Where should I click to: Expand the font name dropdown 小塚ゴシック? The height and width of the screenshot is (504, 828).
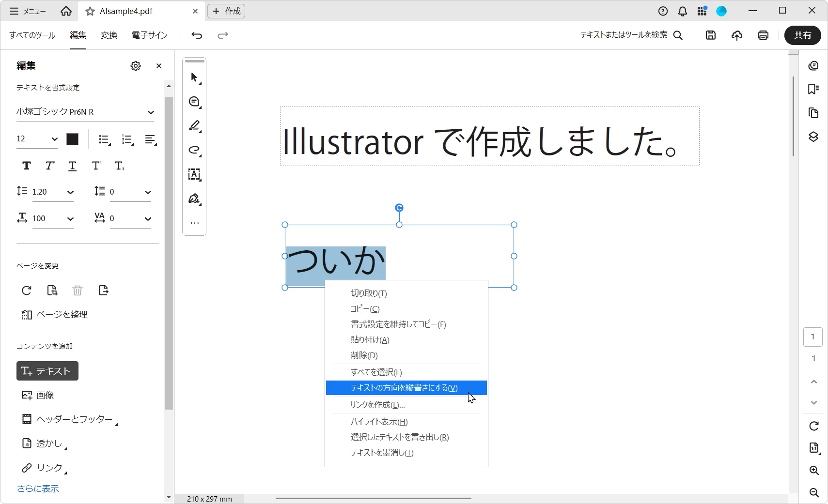(x=151, y=112)
